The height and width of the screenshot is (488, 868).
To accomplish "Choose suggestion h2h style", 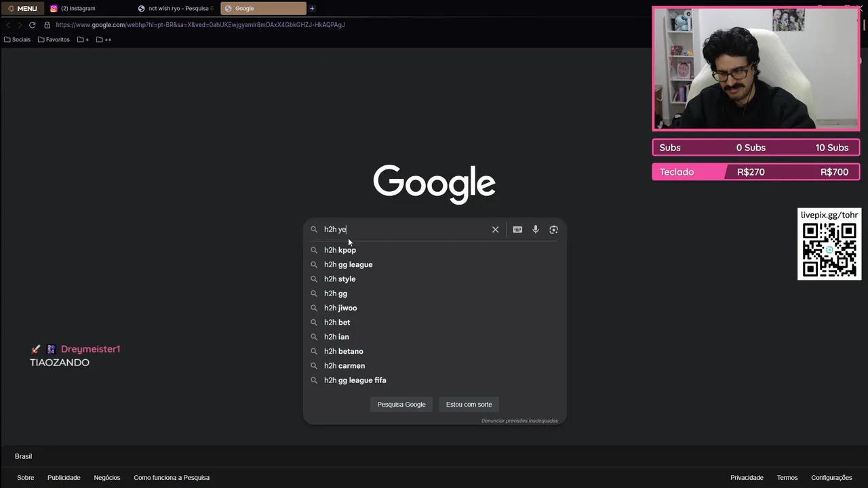I will click(x=434, y=279).
